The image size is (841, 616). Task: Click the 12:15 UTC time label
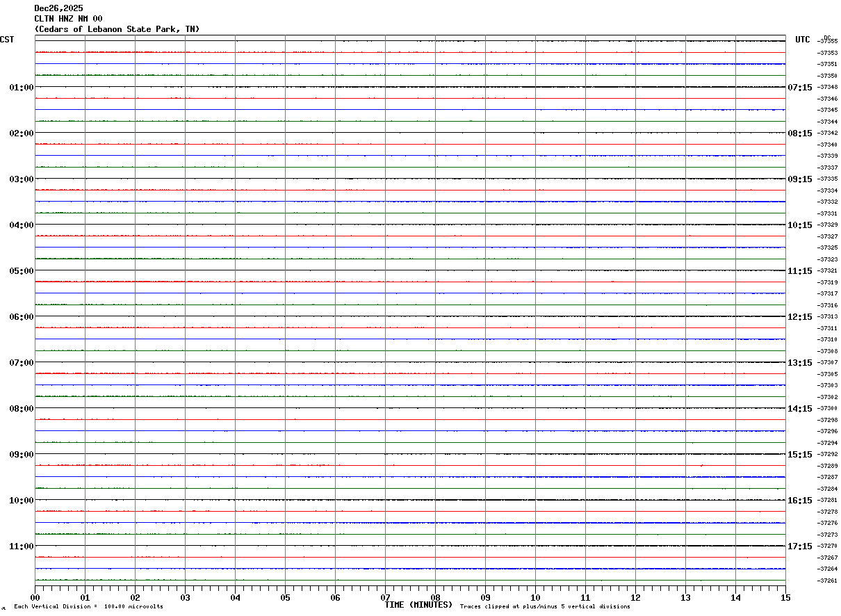(800, 317)
